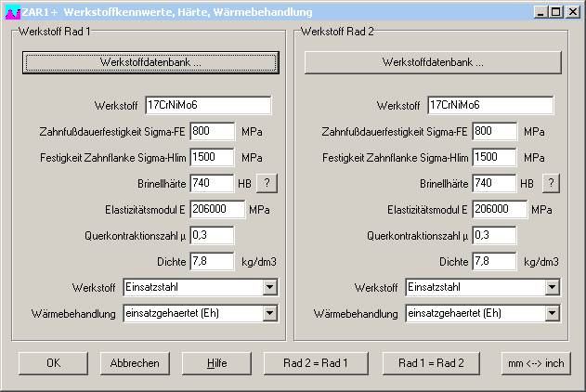Click Elastizitätsmodul E field for Rad 1
Image resolution: width=586 pixels, height=392 pixels.
[x=217, y=209]
